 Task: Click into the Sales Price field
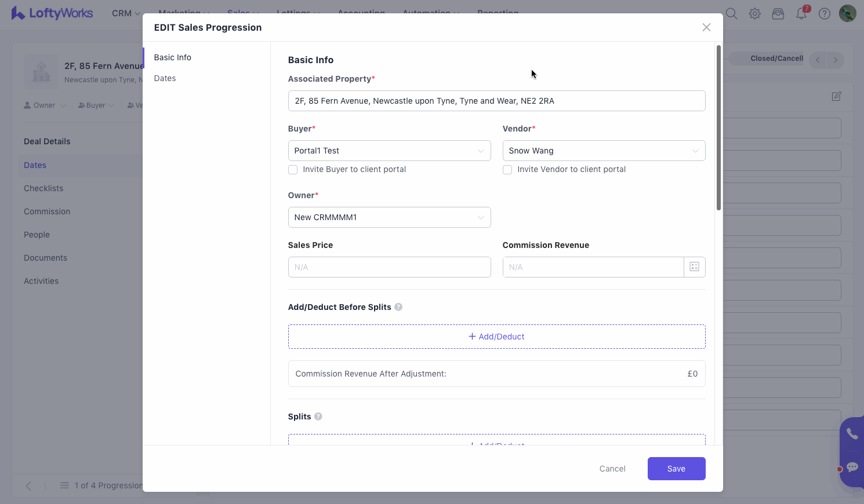389,267
